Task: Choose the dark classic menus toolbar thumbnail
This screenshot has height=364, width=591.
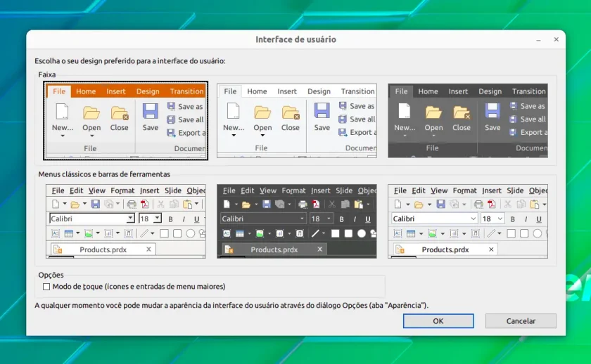Action: [297, 221]
